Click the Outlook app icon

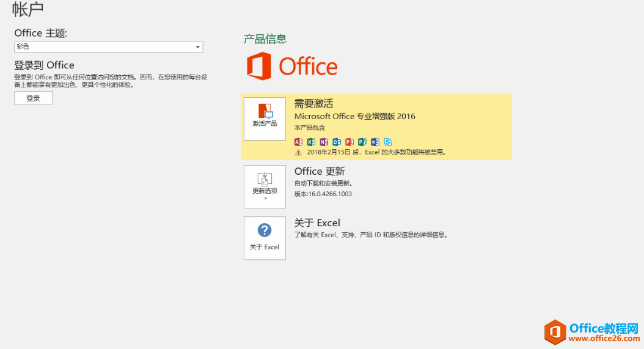[x=337, y=142]
